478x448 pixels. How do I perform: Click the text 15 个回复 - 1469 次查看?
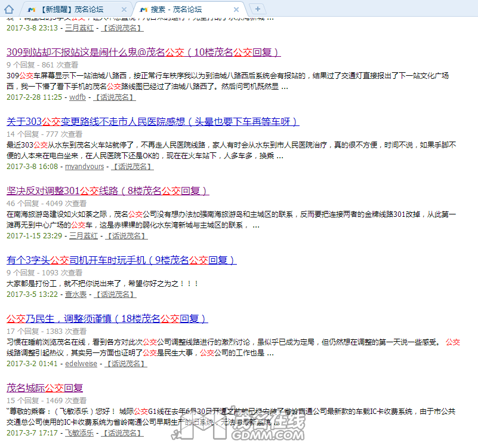[47, 400]
